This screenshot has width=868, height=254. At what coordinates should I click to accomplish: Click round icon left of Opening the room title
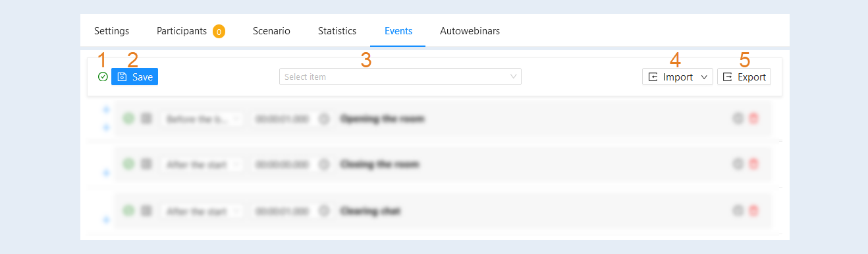[323, 119]
